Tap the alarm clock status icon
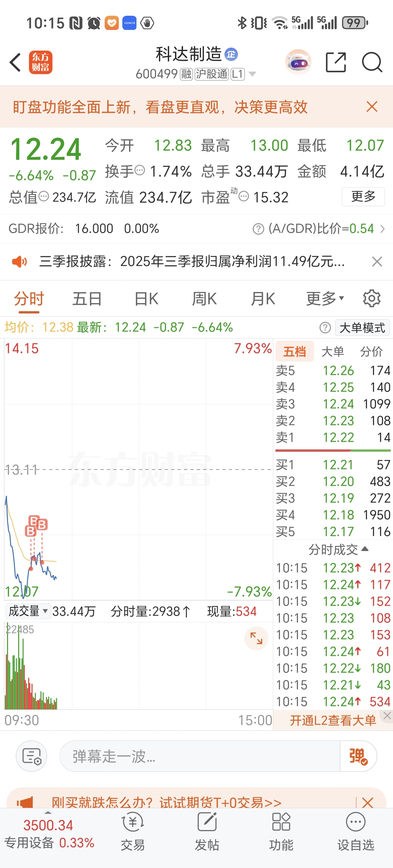The width and height of the screenshot is (393, 868). [x=94, y=23]
